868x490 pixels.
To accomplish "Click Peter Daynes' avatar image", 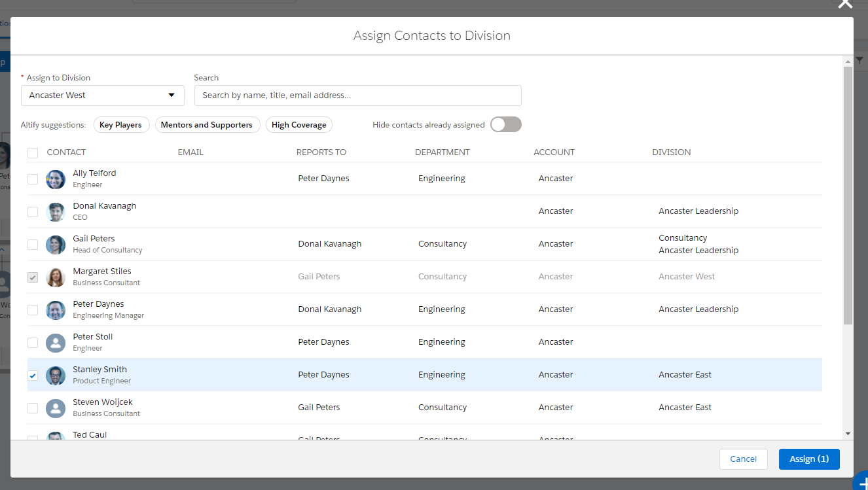I will [x=56, y=310].
